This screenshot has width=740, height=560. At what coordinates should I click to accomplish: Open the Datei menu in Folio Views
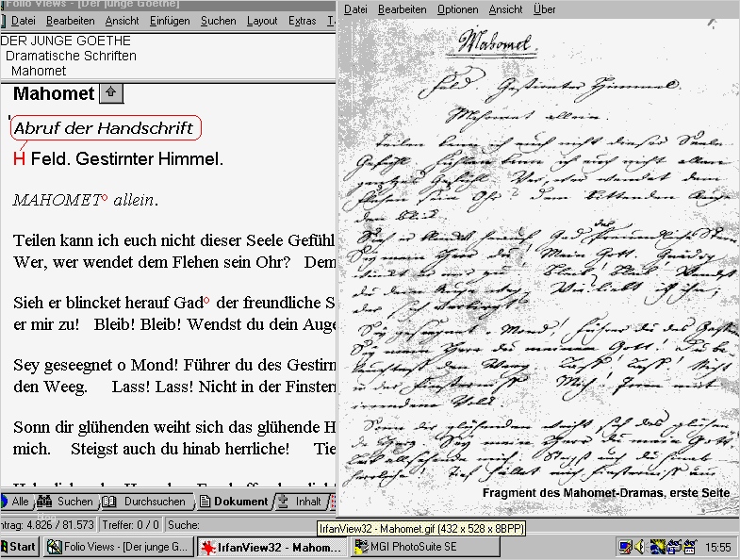[24, 21]
